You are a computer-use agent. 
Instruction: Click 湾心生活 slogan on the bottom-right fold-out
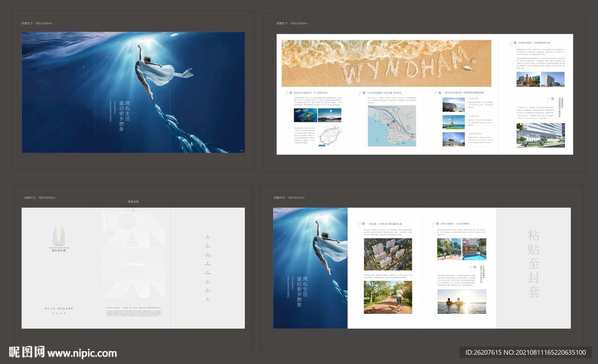click(x=305, y=286)
